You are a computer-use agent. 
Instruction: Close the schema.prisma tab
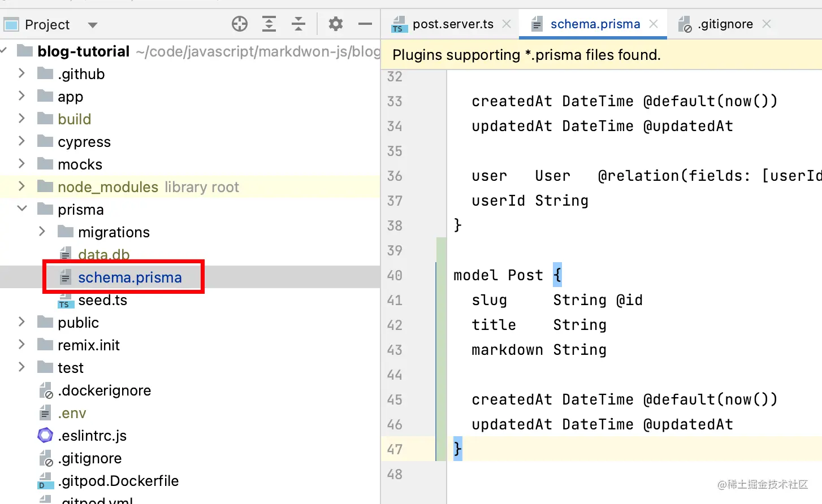click(654, 24)
